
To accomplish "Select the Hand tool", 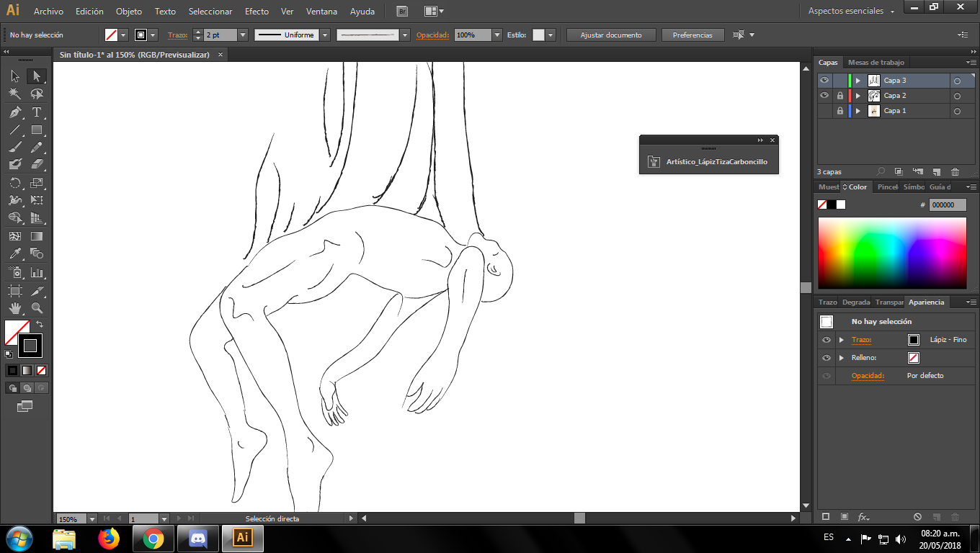I will [x=15, y=308].
